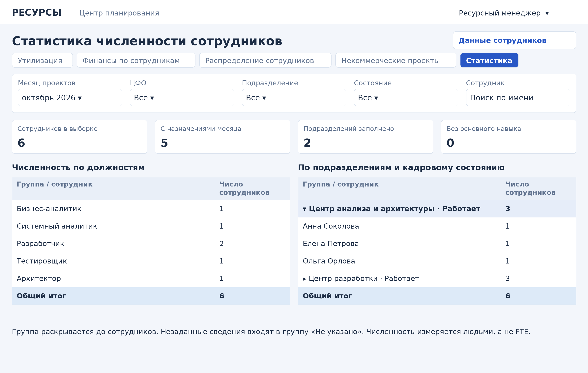Click По подразделениям и кадровому состоянию heading

tap(401, 168)
